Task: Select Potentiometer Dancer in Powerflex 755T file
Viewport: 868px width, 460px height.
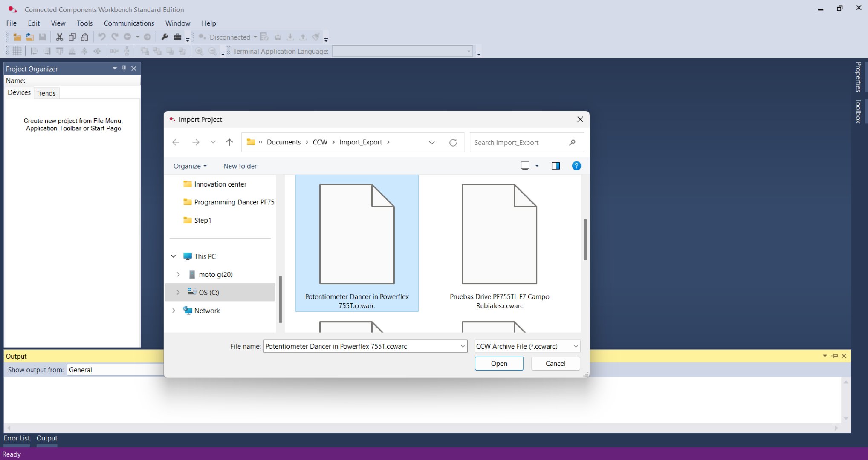Action: point(357,243)
